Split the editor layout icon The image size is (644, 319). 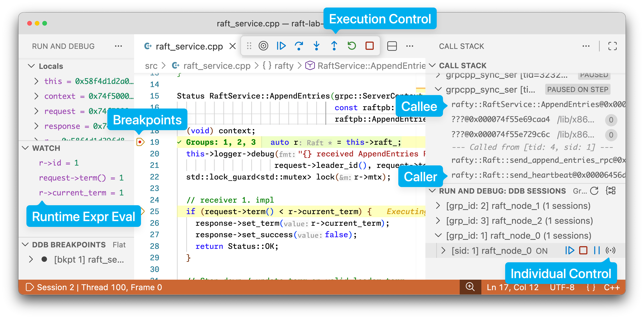pos(392,46)
